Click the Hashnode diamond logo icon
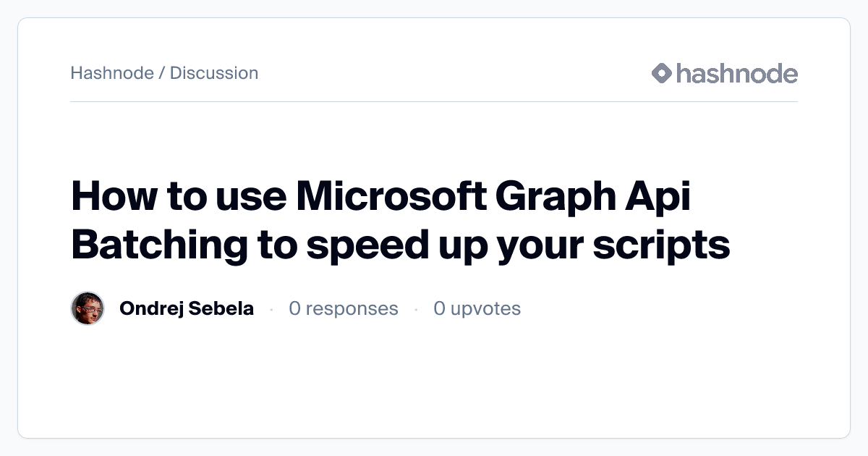 (662, 73)
